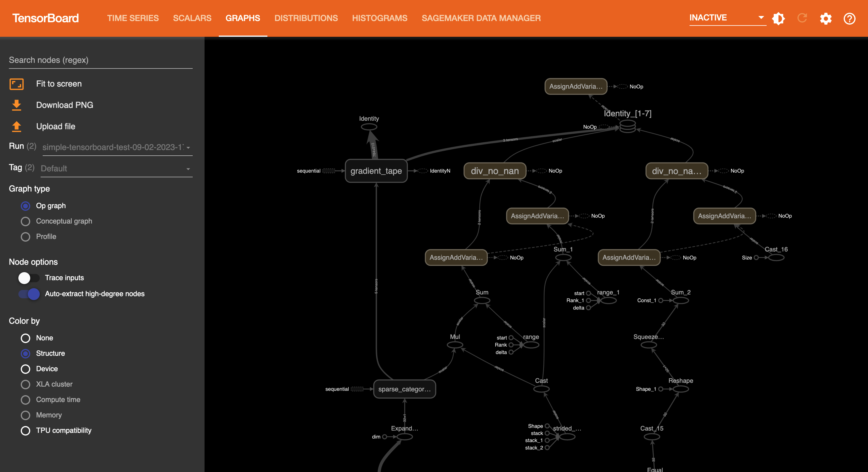Enable the Trace inputs toggle
This screenshot has width=868, height=472.
[27, 277]
